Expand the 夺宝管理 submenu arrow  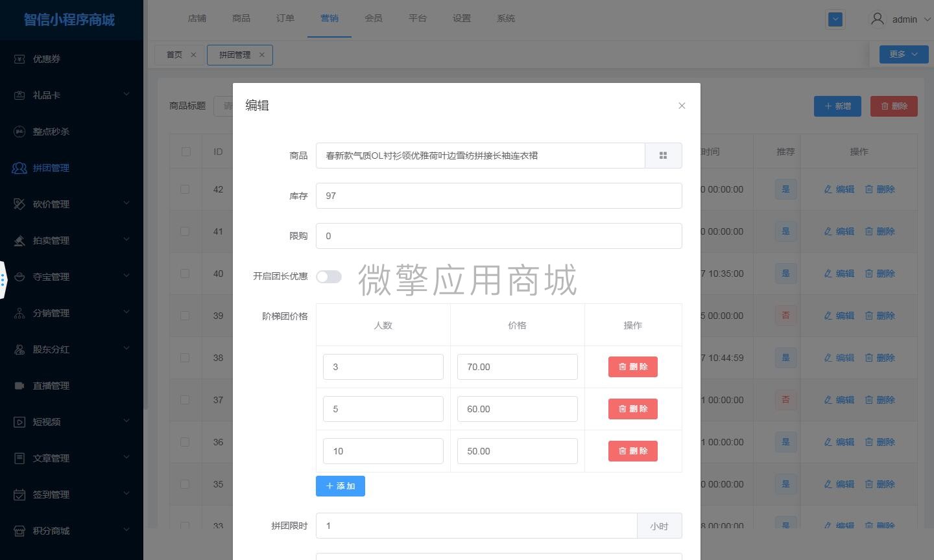[126, 276]
